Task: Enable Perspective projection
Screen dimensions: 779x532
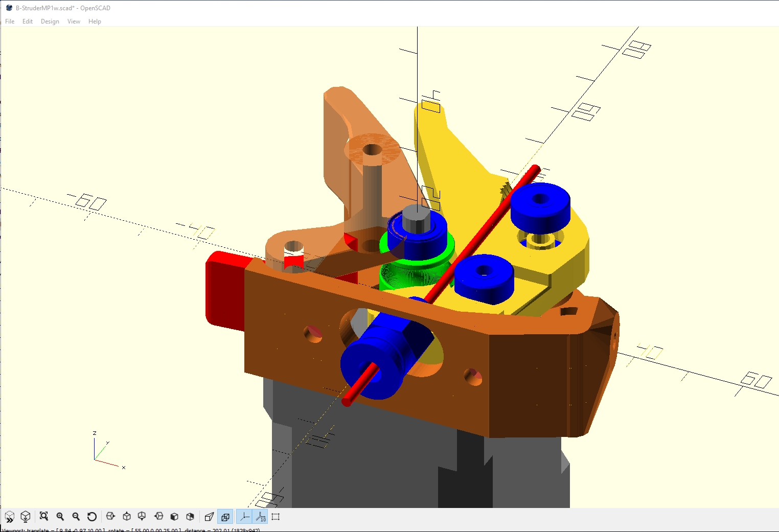Action: 209,517
